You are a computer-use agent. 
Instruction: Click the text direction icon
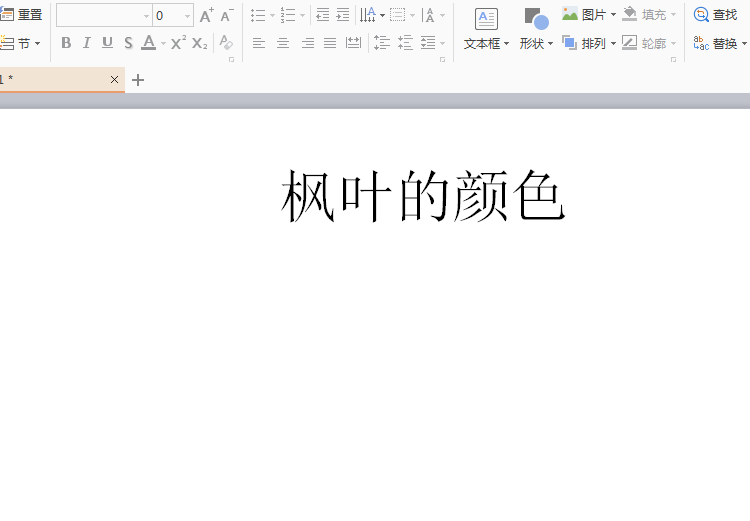coord(368,15)
